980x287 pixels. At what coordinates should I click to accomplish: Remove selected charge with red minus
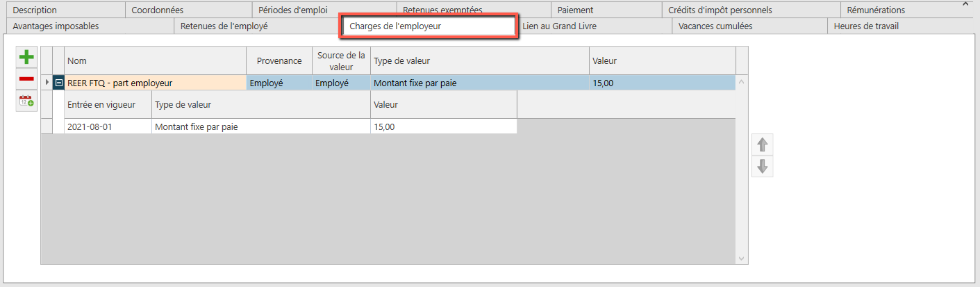[26, 79]
